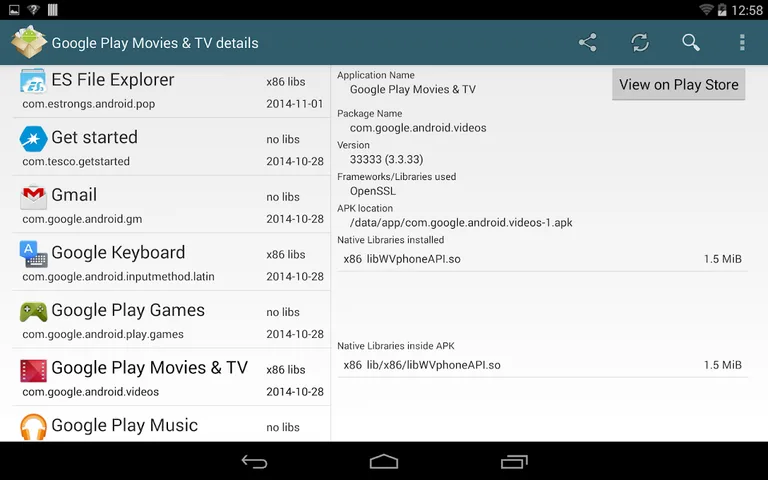Tap version value 33333 (3.3.33)
768x480 pixels.
[386, 159]
